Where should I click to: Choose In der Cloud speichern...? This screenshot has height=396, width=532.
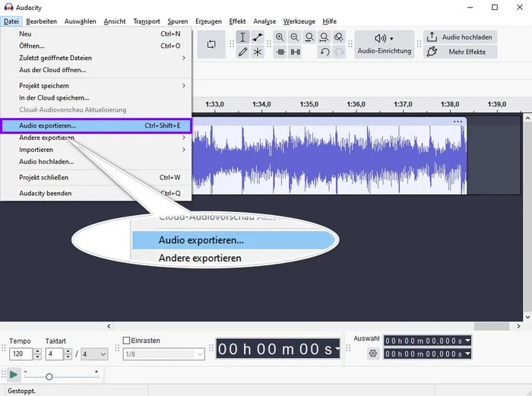pos(97,98)
